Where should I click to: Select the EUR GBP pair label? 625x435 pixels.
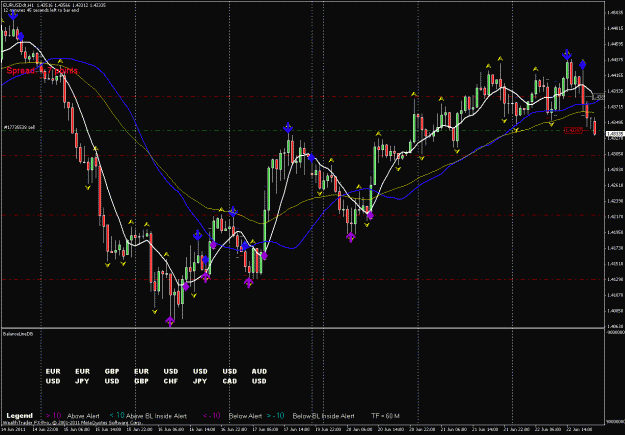coord(142,376)
